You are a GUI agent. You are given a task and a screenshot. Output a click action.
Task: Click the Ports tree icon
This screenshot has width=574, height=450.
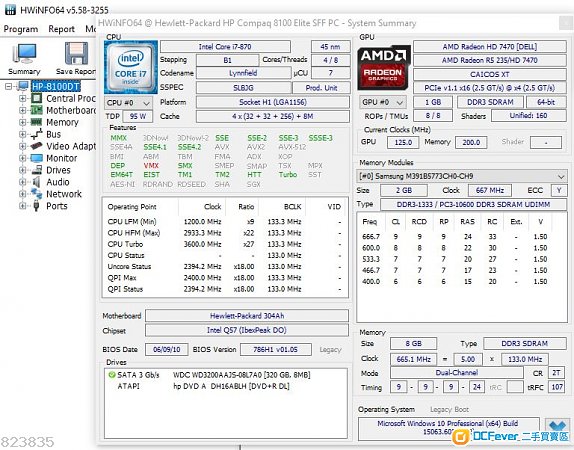(36, 206)
